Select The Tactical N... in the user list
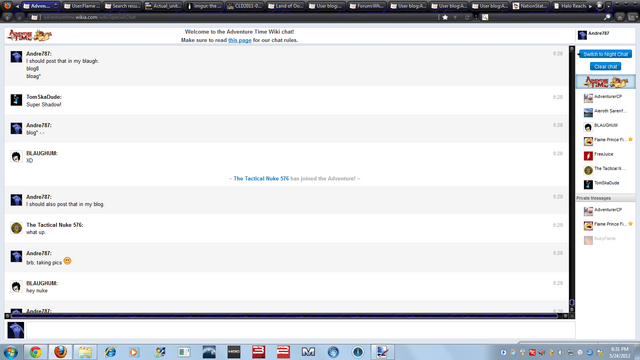 (605, 169)
